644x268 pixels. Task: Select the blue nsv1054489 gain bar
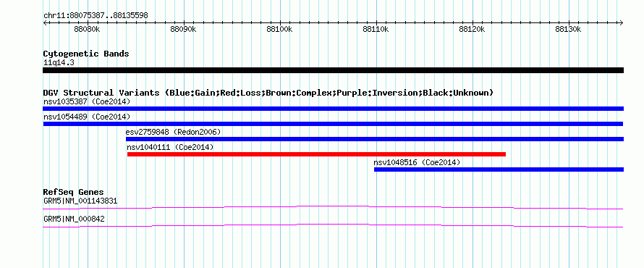pos(333,124)
